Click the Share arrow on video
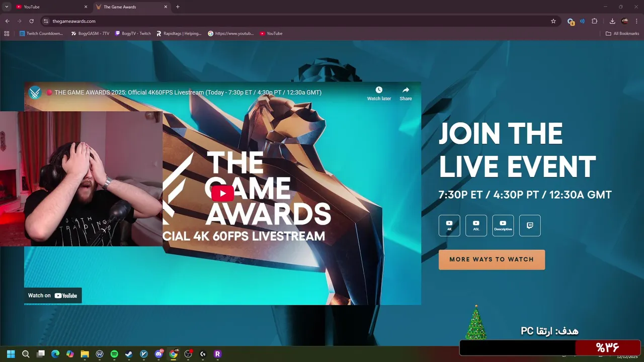 coord(406,90)
